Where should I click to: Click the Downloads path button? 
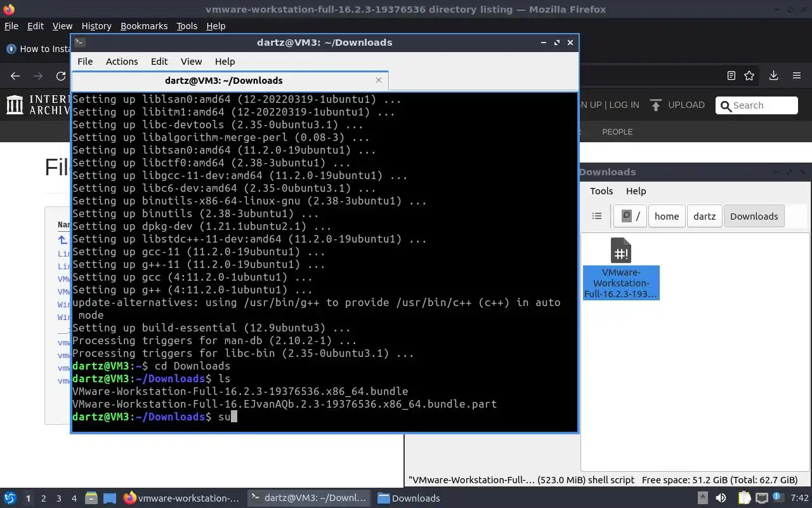pos(754,216)
